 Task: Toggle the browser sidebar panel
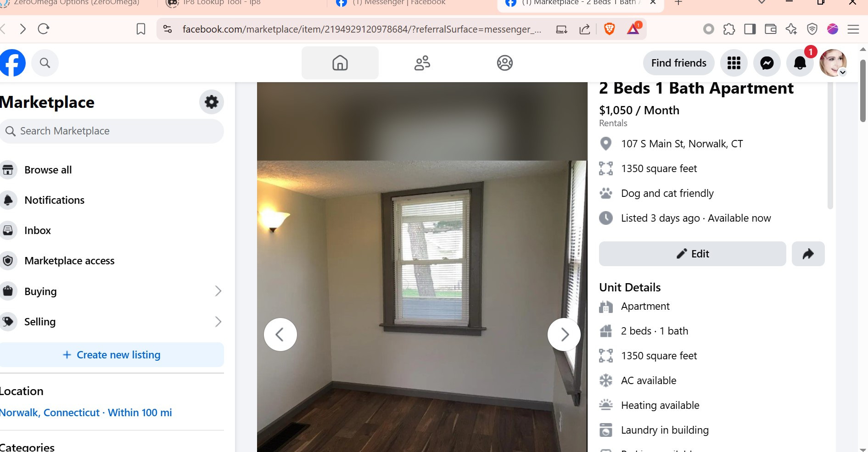[x=750, y=29]
